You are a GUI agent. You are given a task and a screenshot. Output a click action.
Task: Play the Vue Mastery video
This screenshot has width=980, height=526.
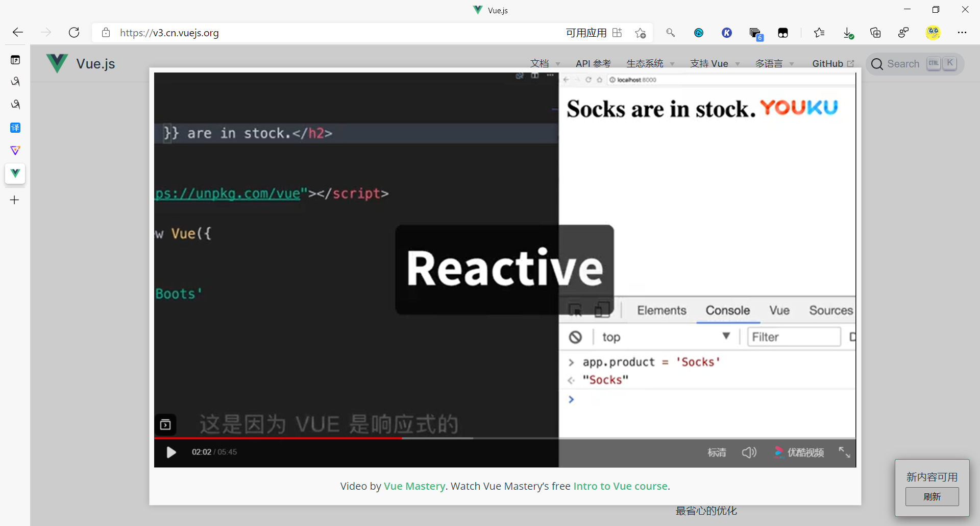[x=171, y=452]
